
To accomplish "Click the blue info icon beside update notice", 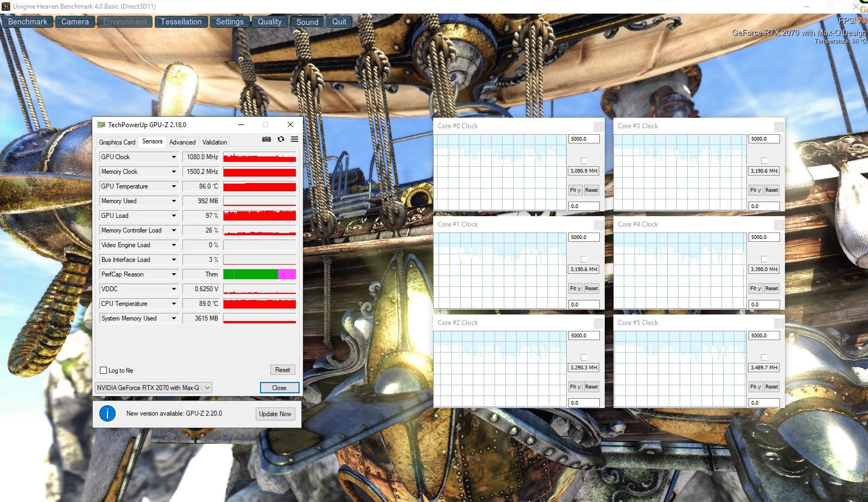I will [x=107, y=413].
